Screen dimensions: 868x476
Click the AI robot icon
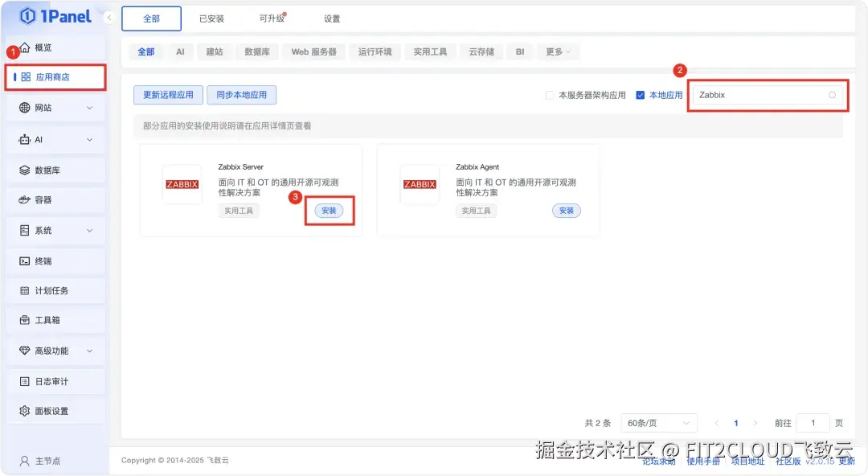[x=24, y=140]
